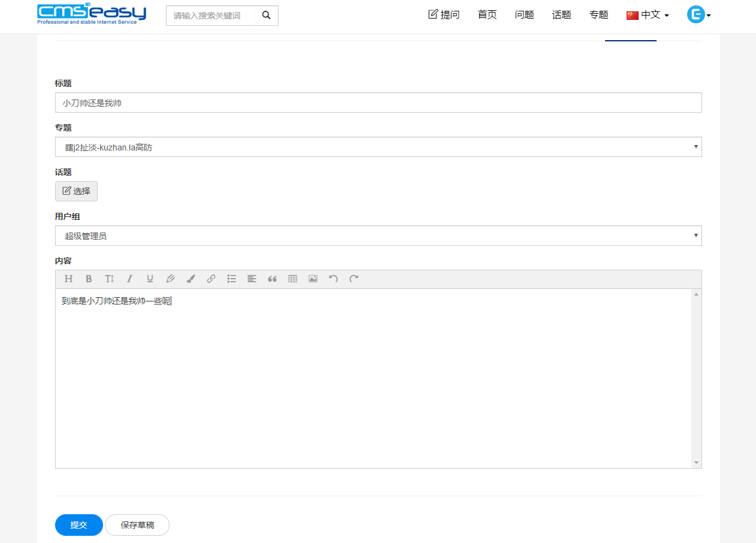Go to 首页 in navigation

click(x=487, y=15)
